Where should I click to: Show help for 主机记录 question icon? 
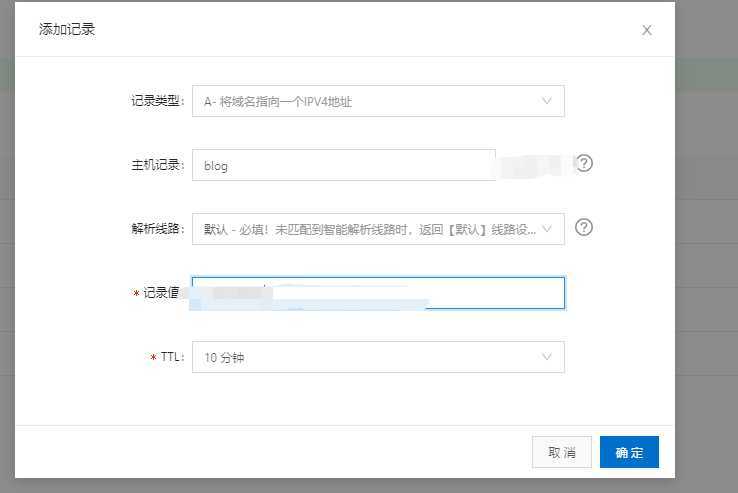click(x=584, y=163)
